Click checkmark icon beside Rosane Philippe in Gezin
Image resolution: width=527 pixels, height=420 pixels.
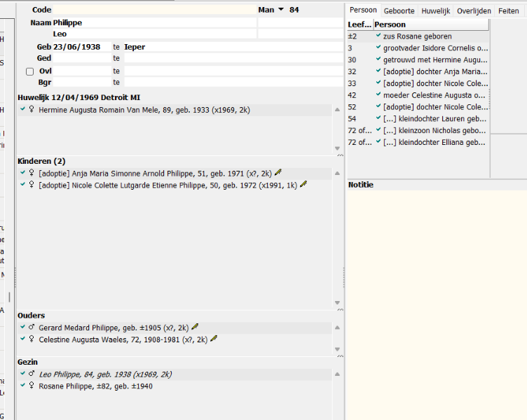22,386
